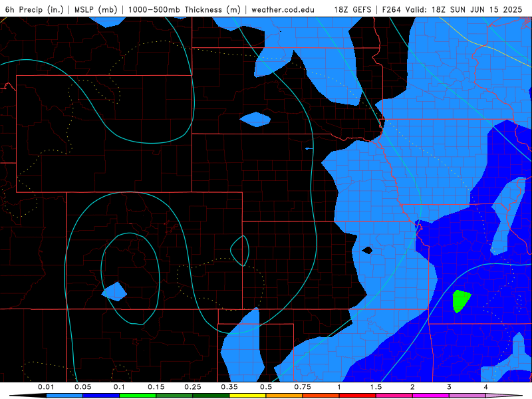This screenshot has width=532, height=399.
Task: Click the small black hole in the light blue area
Action: coord(367,251)
